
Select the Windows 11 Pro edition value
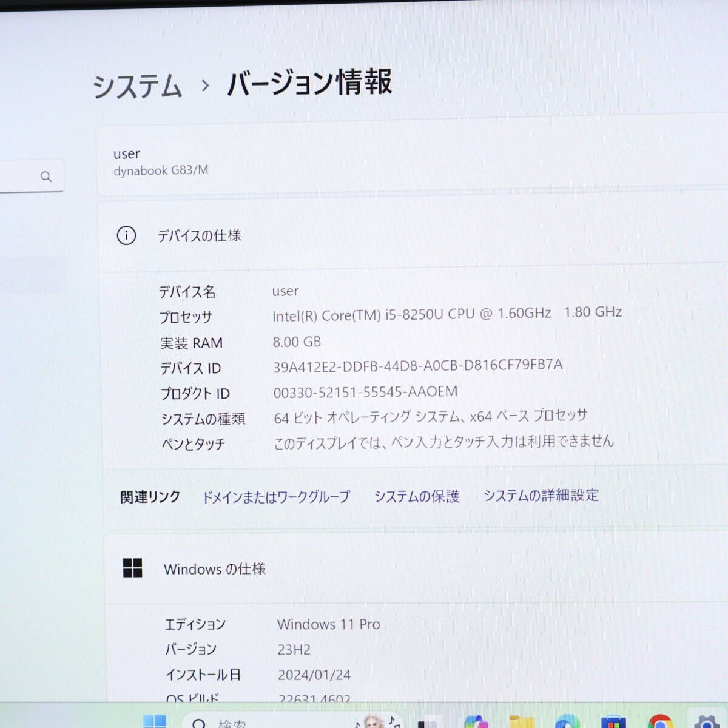[329, 624]
